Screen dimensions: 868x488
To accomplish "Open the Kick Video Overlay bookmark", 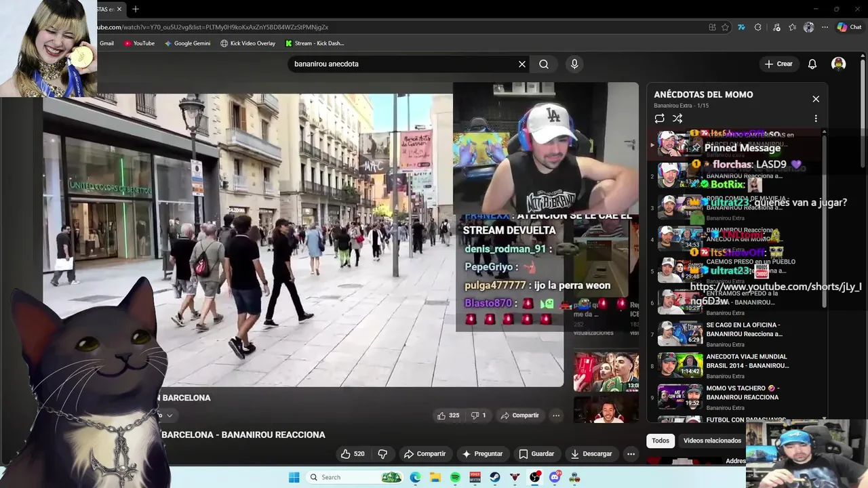I will pyautogui.click(x=248, y=43).
